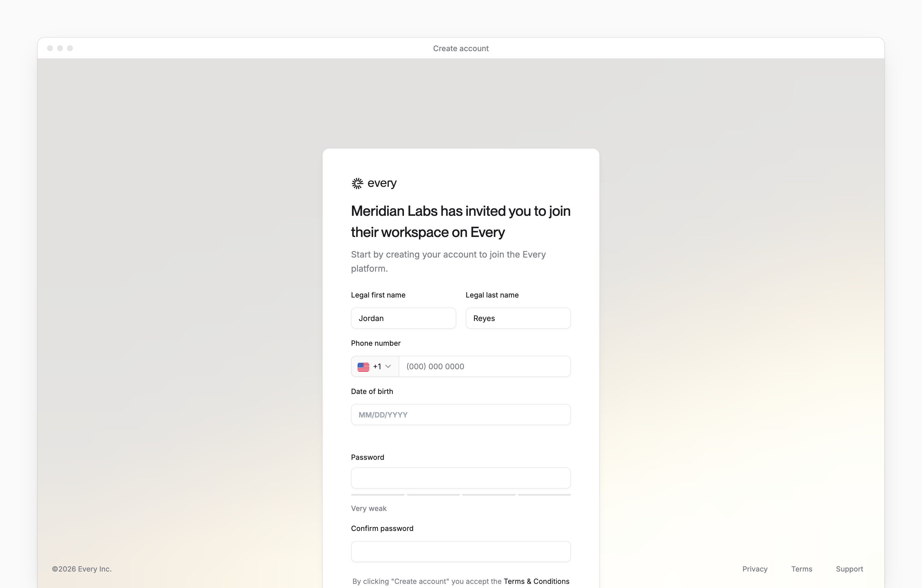The width and height of the screenshot is (922, 588).
Task: Click the Confirm password field
Action: pos(461,552)
